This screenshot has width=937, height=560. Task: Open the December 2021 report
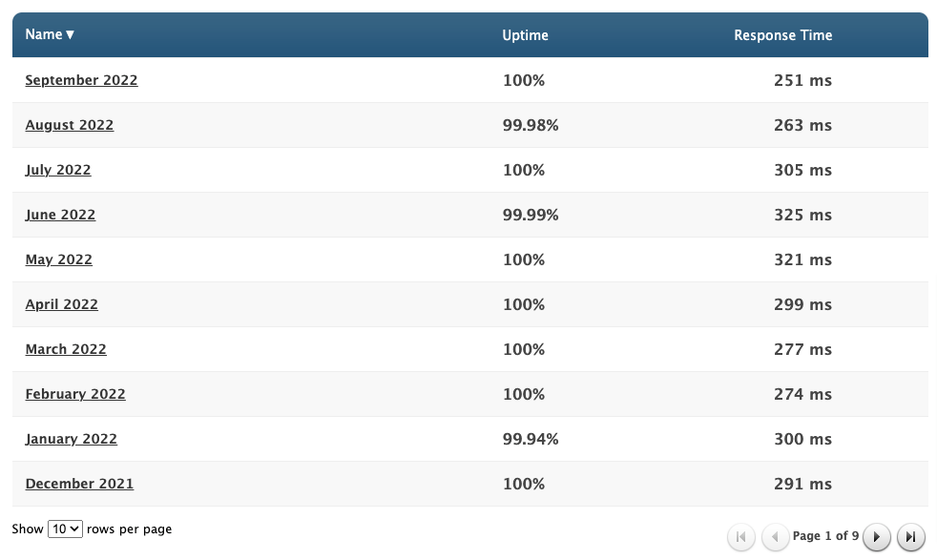point(79,484)
